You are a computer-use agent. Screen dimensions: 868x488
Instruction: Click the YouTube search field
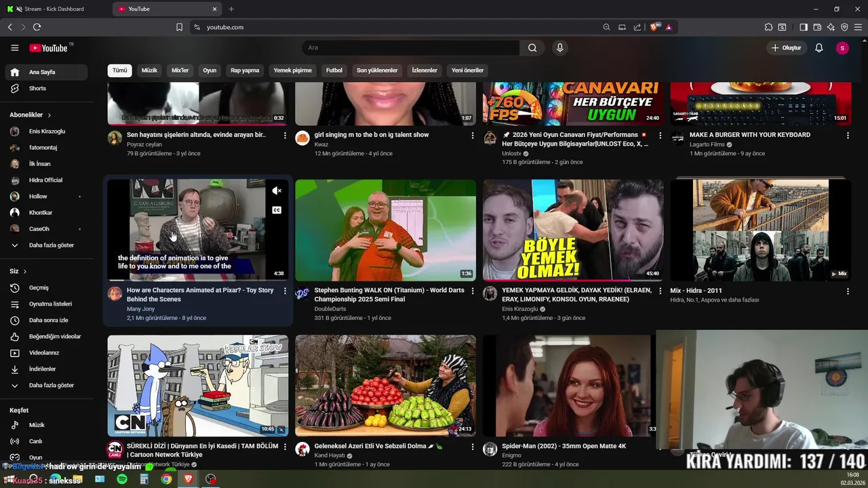(410, 48)
